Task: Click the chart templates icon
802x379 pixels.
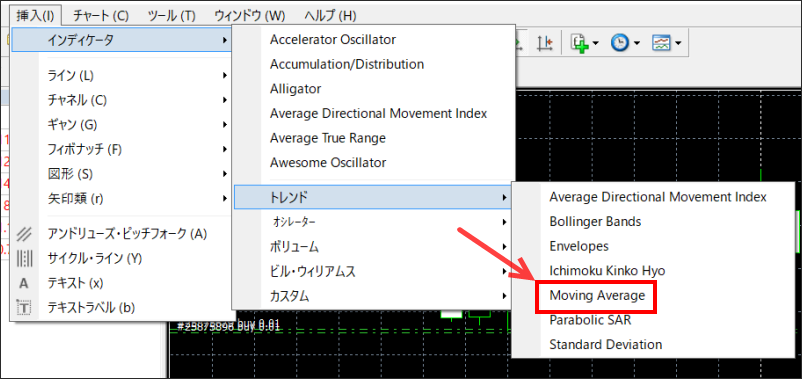Action: tap(661, 43)
